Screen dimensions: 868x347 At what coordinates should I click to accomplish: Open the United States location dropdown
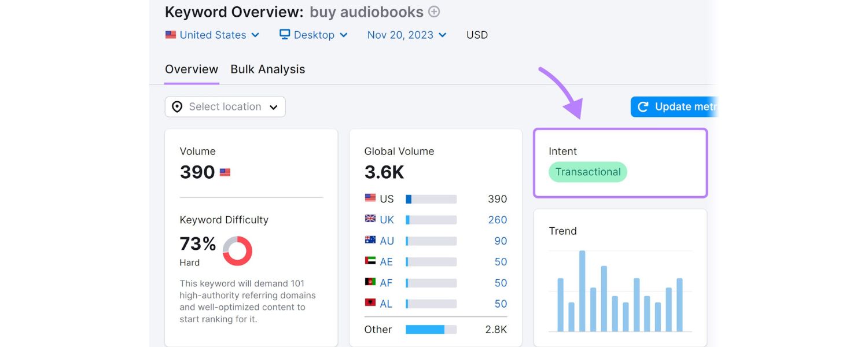coord(212,35)
